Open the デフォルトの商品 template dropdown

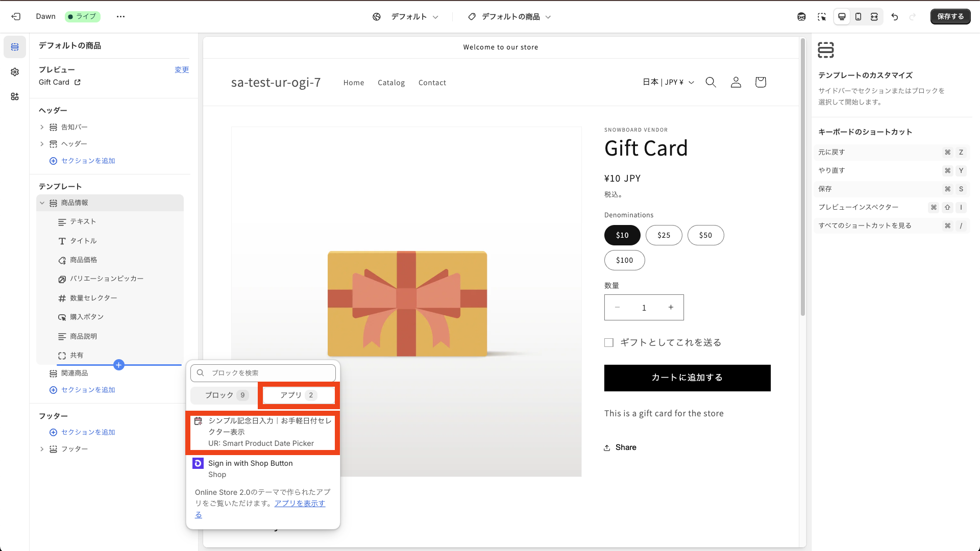(x=510, y=16)
